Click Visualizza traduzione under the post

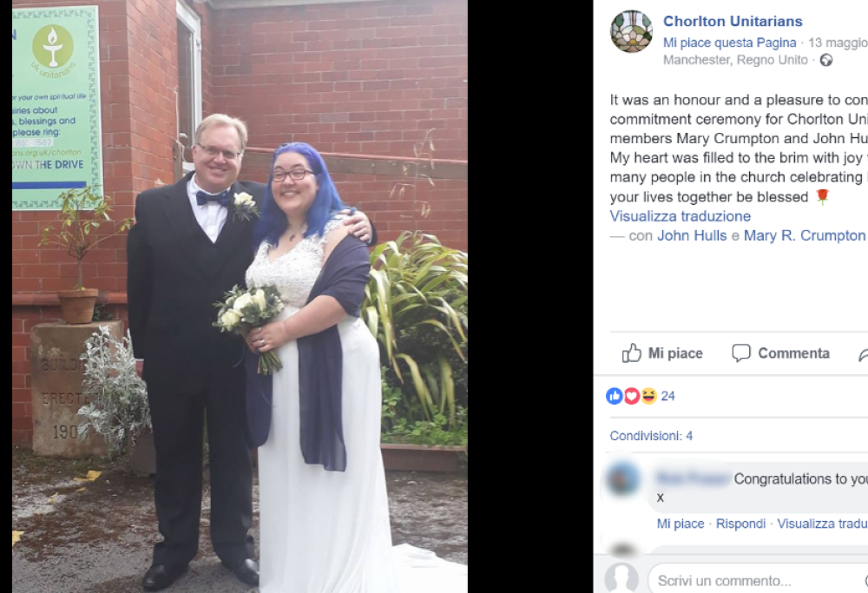681,216
